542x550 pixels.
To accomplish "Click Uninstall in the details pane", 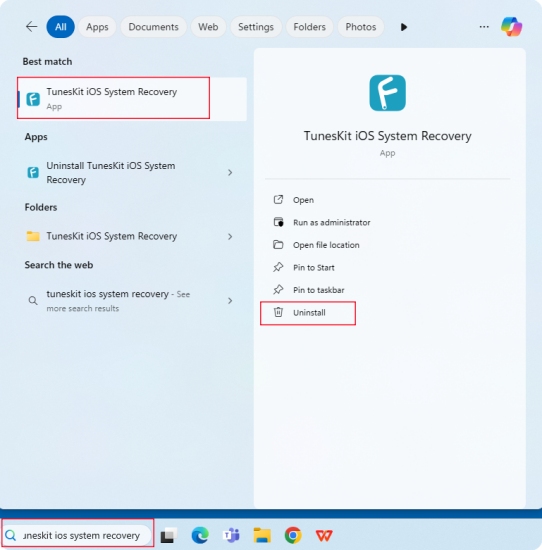I will click(309, 313).
